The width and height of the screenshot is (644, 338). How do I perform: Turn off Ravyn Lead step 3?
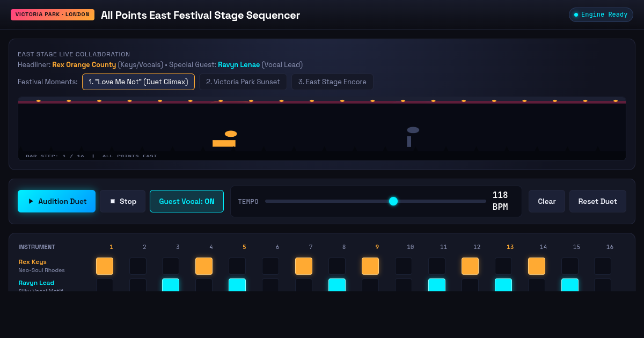[171, 285]
